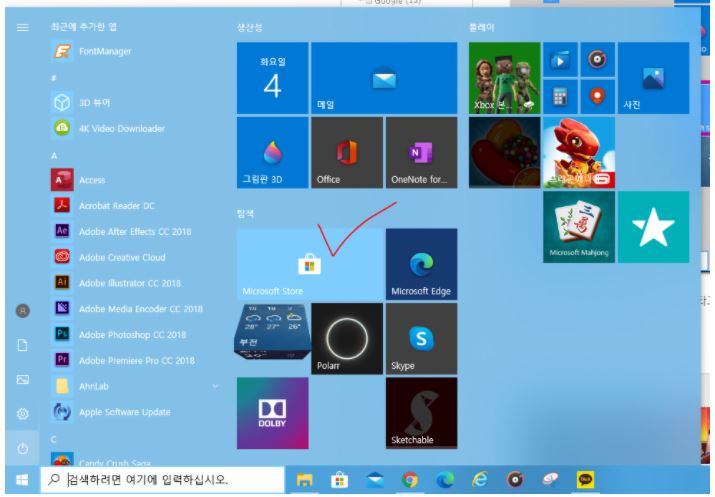
Task: Open KakaoTalk on the taskbar
Action: pyautogui.click(x=585, y=480)
